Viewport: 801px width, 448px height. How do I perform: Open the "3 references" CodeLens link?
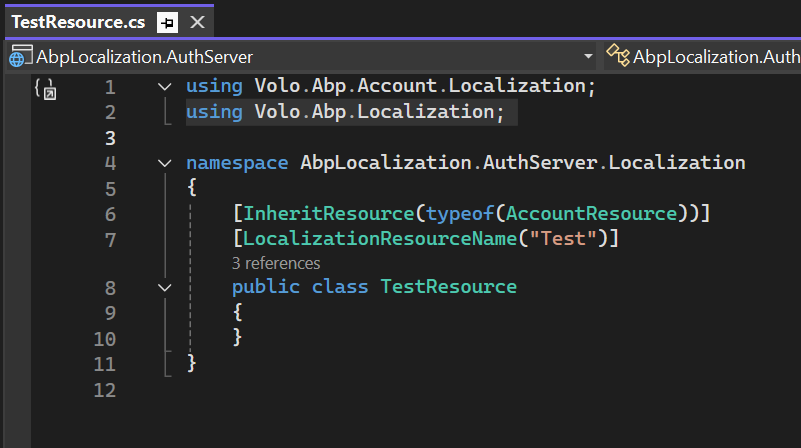(x=276, y=264)
